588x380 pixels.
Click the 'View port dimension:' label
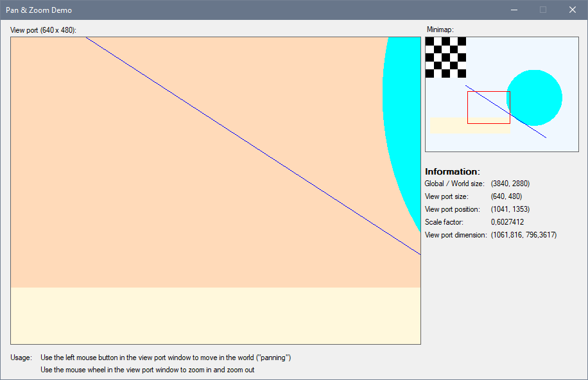click(456, 235)
